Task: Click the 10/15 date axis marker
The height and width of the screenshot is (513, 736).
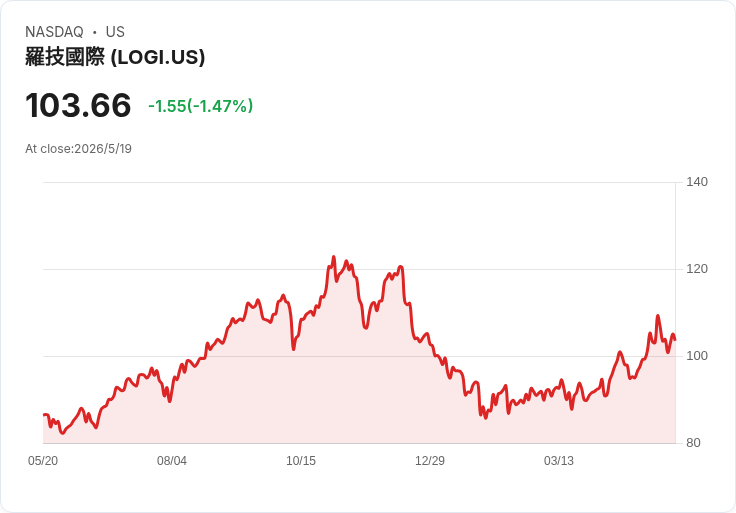Action: (301, 460)
